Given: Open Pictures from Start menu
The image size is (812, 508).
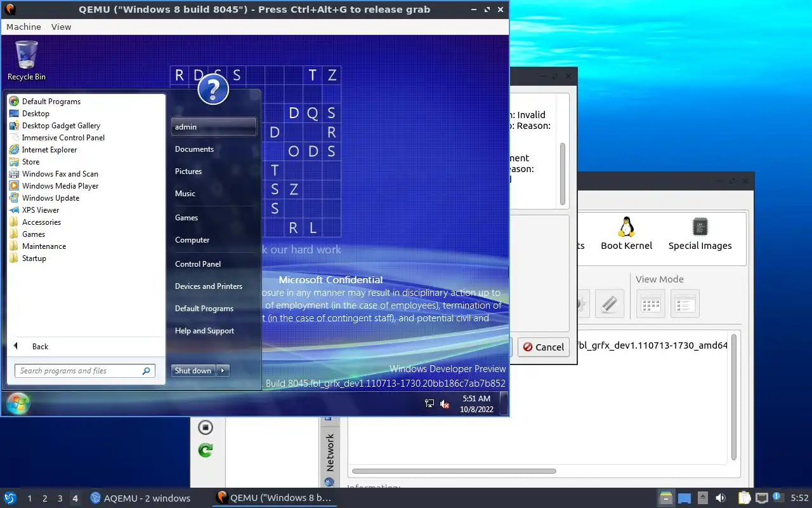Looking at the screenshot, I should (188, 171).
